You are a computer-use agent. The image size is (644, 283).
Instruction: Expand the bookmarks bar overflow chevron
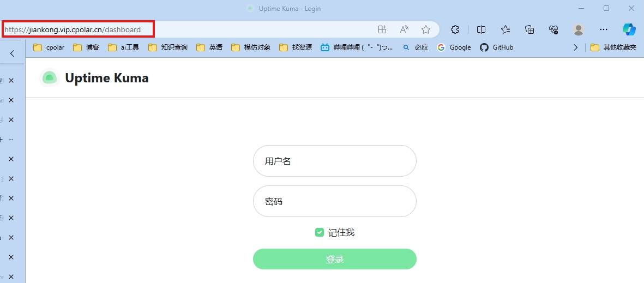(x=575, y=47)
